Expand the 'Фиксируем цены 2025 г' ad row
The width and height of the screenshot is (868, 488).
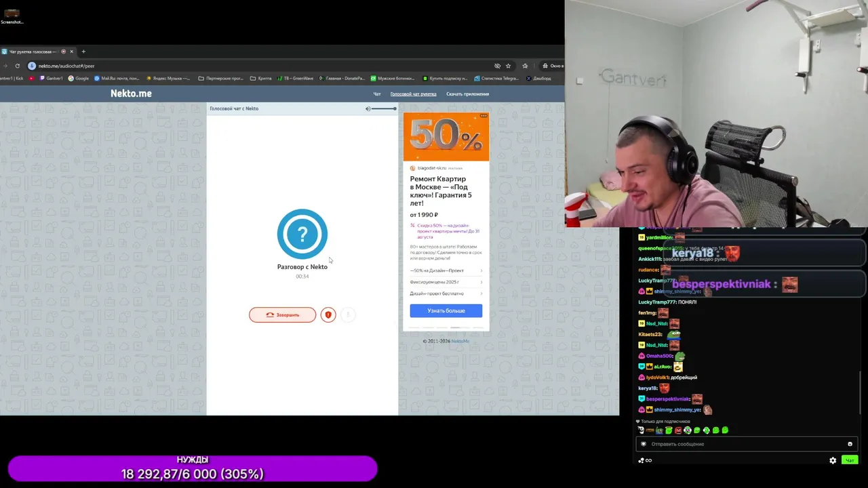click(446, 282)
